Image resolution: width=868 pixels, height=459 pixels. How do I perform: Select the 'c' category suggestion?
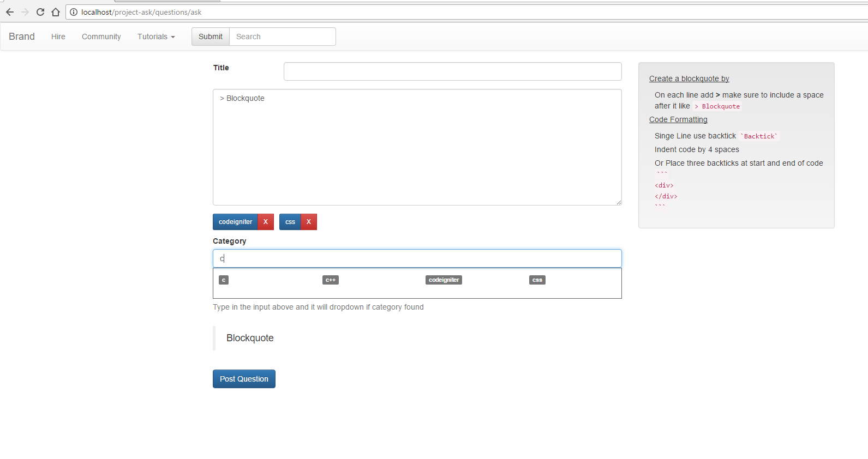(224, 280)
